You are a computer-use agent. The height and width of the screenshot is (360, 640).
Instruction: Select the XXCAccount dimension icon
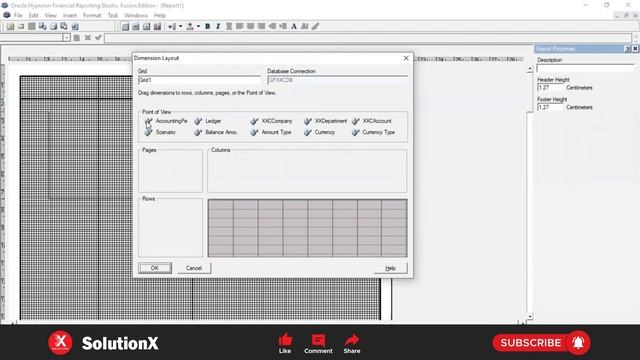click(356, 121)
